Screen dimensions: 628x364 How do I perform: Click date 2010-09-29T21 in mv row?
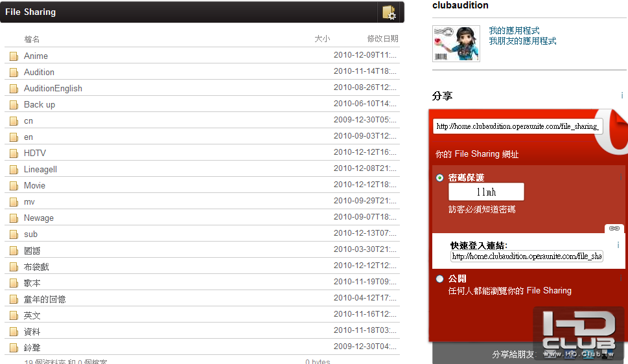(365, 201)
